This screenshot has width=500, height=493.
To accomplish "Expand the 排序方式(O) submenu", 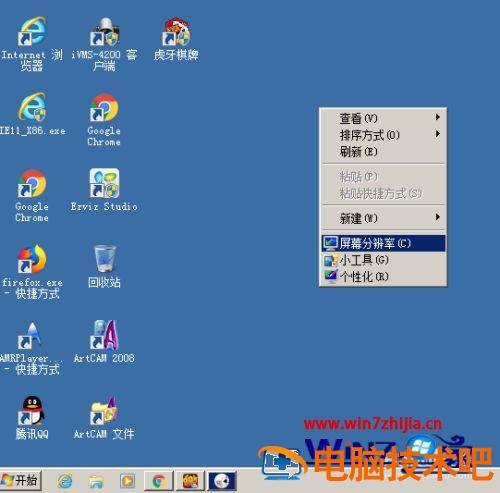I will coord(383,135).
